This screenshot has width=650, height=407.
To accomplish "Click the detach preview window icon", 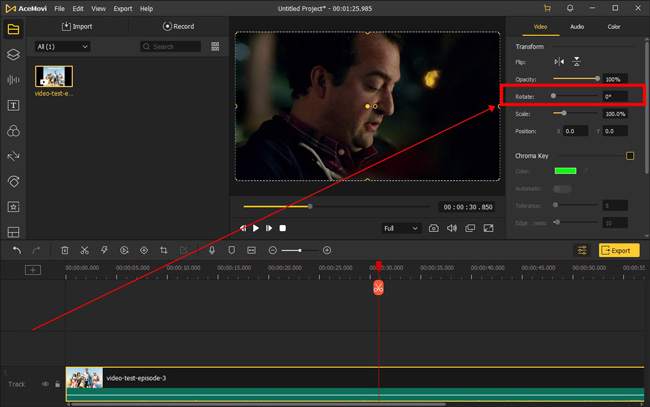I will [x=470, y=228].
